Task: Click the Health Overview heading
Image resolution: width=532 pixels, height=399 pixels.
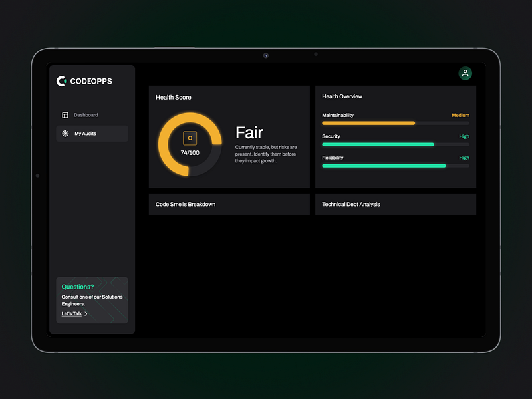Action: (342, 96)
